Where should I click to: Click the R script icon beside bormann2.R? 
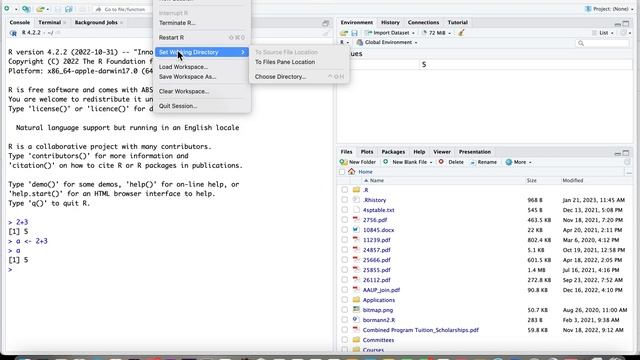(356, 320)
